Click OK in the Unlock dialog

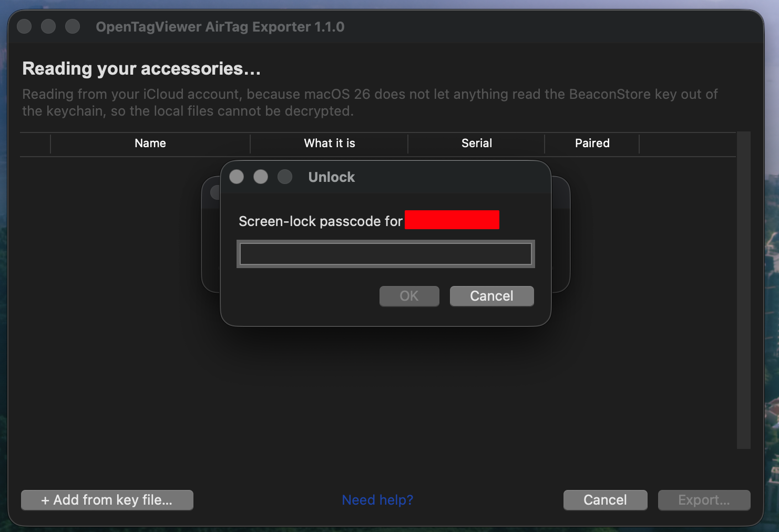click(x=409, y=296)
